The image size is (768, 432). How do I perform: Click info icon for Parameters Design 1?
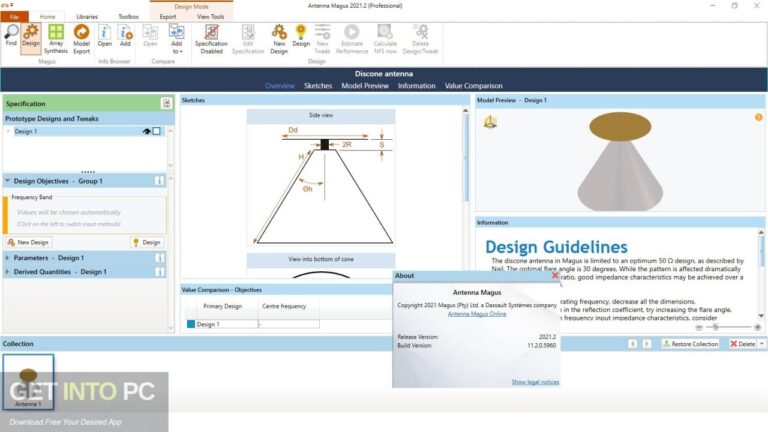[159, 258]
